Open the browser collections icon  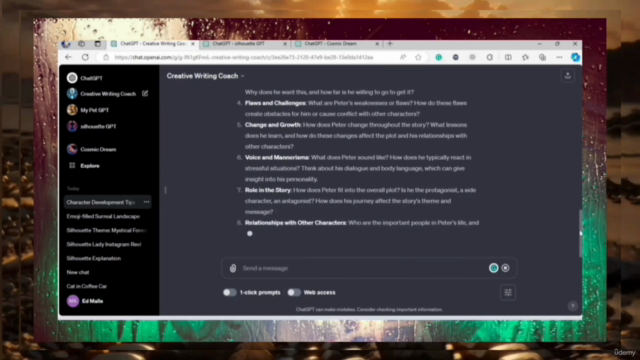point(542,58)
